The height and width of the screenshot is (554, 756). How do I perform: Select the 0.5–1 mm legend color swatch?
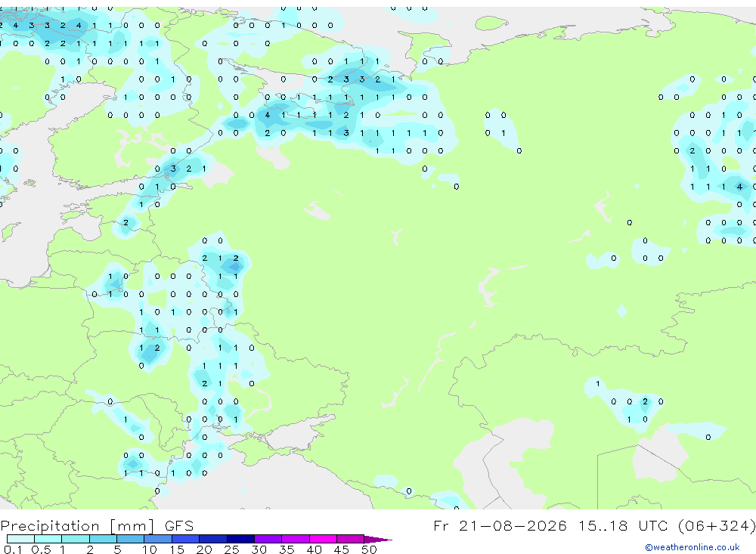pyautogui.click(x=48, y=539)
